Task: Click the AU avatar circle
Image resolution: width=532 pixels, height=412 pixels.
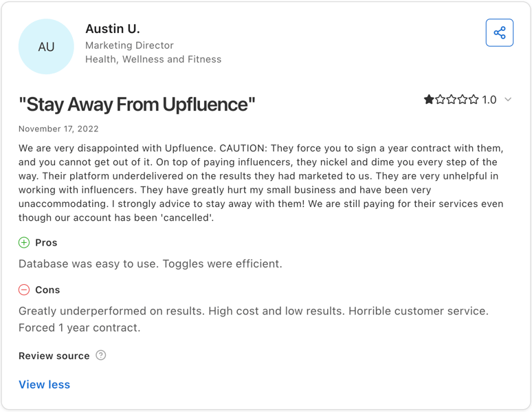Action: (x=46, y=47)
